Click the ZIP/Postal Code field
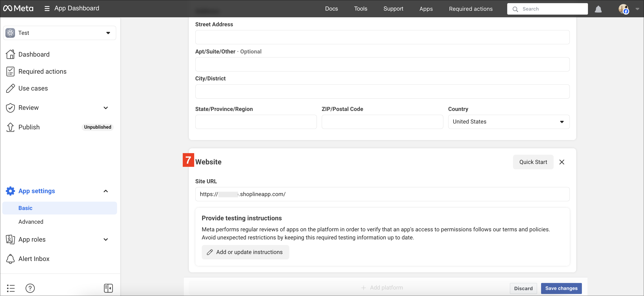The image size is (644, 296). click(382, 122)
